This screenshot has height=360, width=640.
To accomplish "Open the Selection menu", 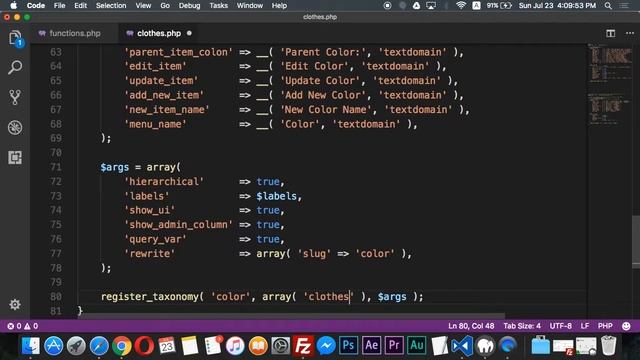I will point(111,6).
